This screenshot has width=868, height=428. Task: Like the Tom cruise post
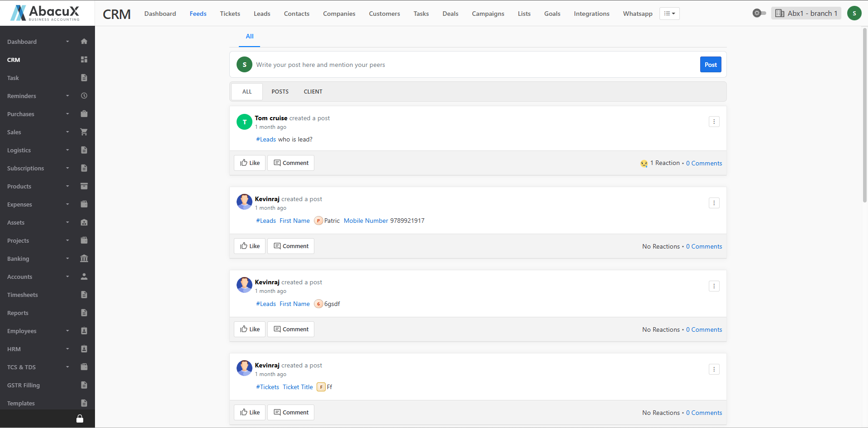coord(250,163)
